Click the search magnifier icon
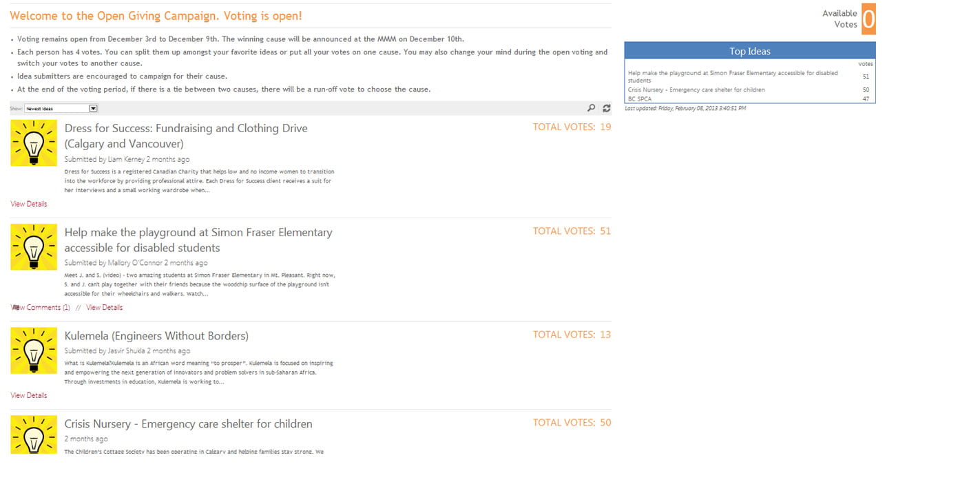The image size is (980, 504). coord(591,108)
